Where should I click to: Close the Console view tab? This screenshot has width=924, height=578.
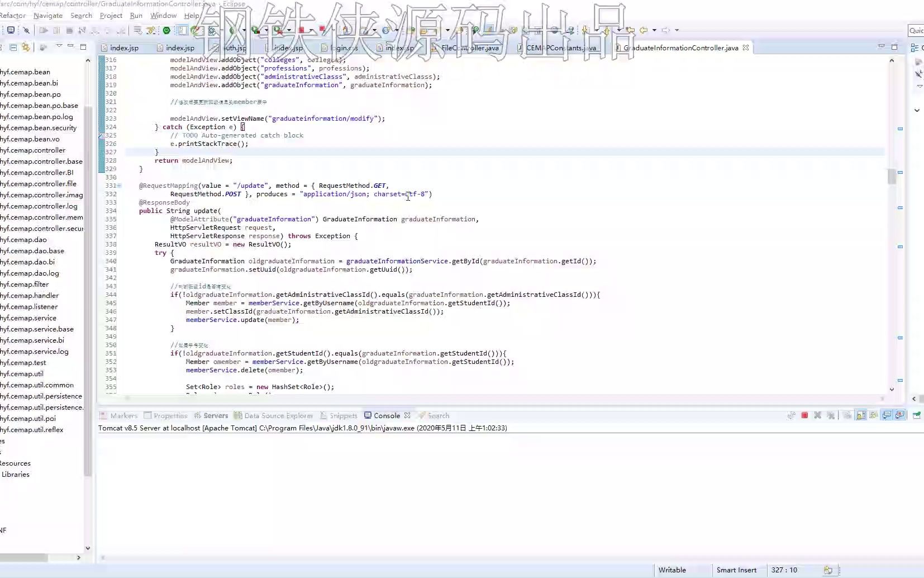coord(407,415)
